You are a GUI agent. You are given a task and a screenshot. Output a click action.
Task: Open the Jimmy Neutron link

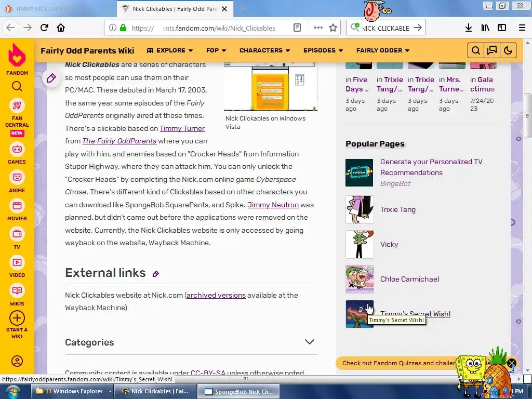[x=273, y=205]
